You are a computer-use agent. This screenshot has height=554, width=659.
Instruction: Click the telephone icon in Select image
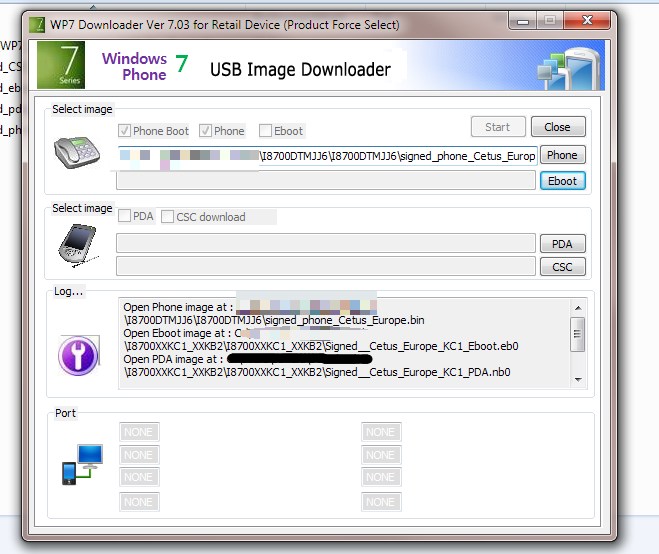[77, 152]
